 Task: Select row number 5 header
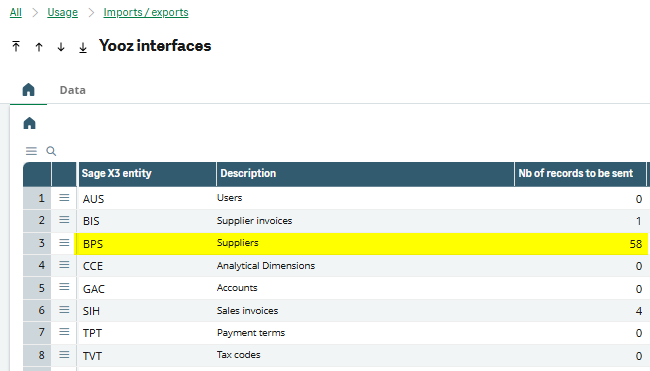click(x=37, y=288)
